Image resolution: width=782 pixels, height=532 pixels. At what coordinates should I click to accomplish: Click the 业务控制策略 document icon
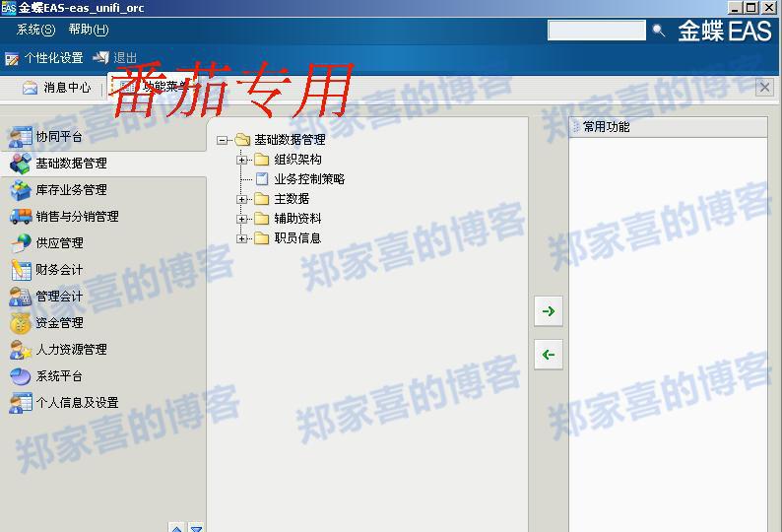pos(262,179)
